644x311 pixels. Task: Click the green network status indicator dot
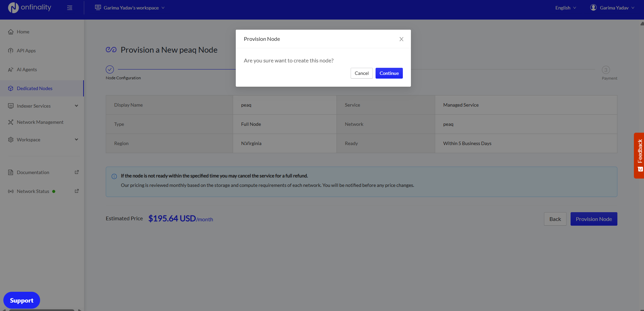point(54,192)
